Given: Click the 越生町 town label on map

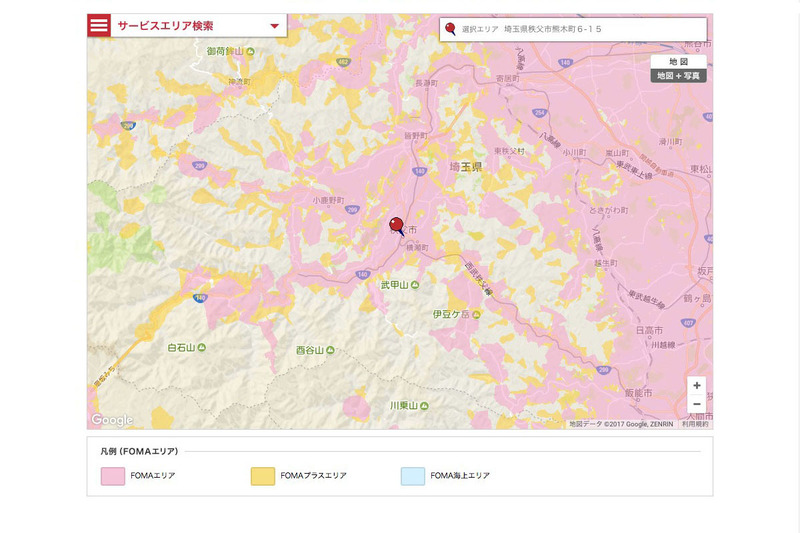Looking at the screenshot, I should pos(606,263).
